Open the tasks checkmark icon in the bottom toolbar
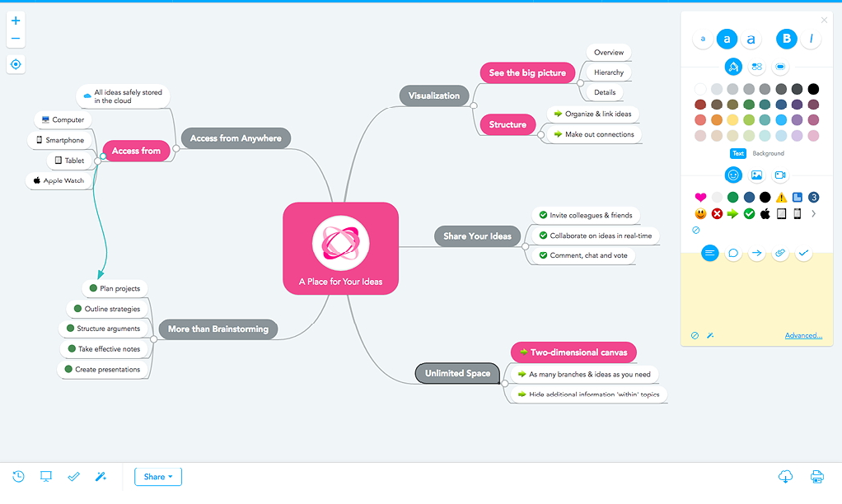The image size is (842, 504). 73,476
